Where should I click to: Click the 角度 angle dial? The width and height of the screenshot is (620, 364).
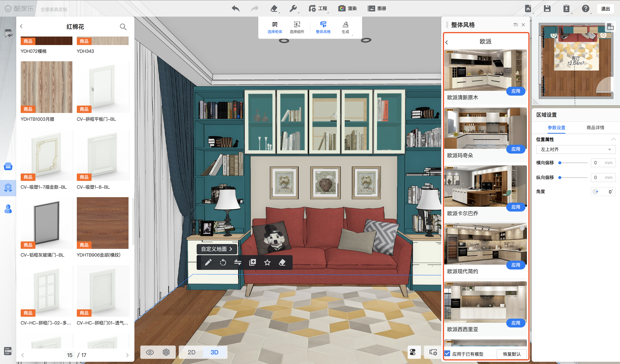[x=595, y=192]
